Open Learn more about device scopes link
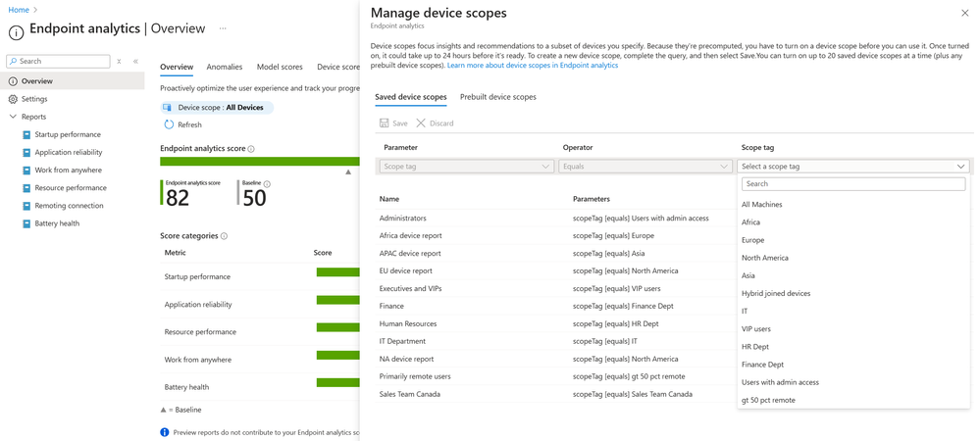Image resolution: width=980 pixels, height=441 pixels. (533, 66)
